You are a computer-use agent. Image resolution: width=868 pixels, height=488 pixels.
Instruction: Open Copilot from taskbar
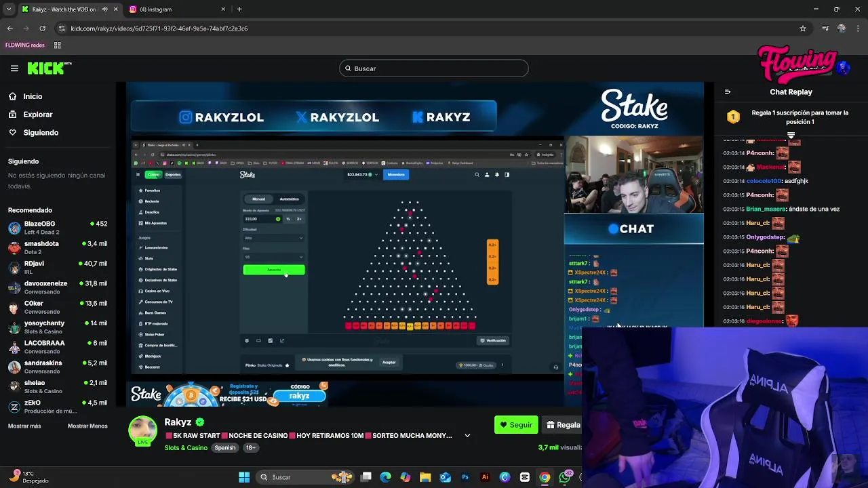406,477
